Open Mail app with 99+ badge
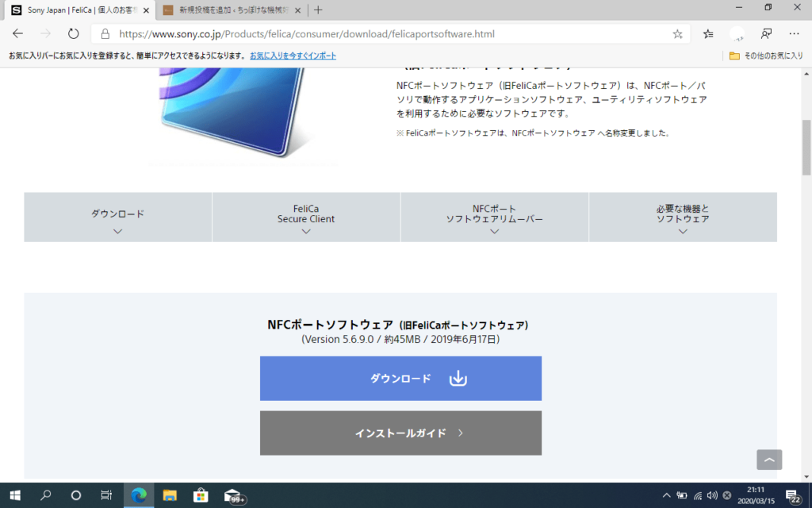The width and height of the screenshot is (812, 508). point(234,496)
